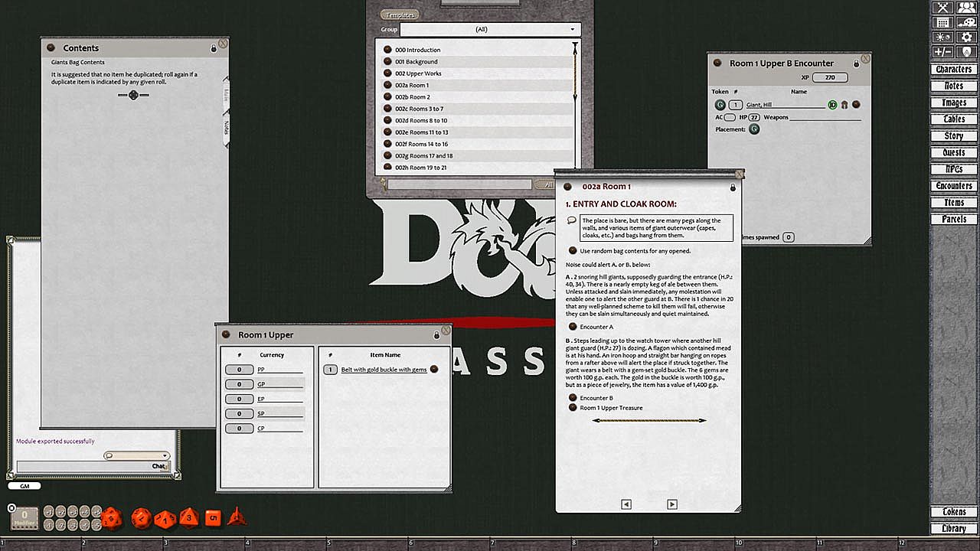This screenshot has width=980, height=551.
Task: Click the ID icon beside Giant, Hill
Action: click(x=832, y=105)
